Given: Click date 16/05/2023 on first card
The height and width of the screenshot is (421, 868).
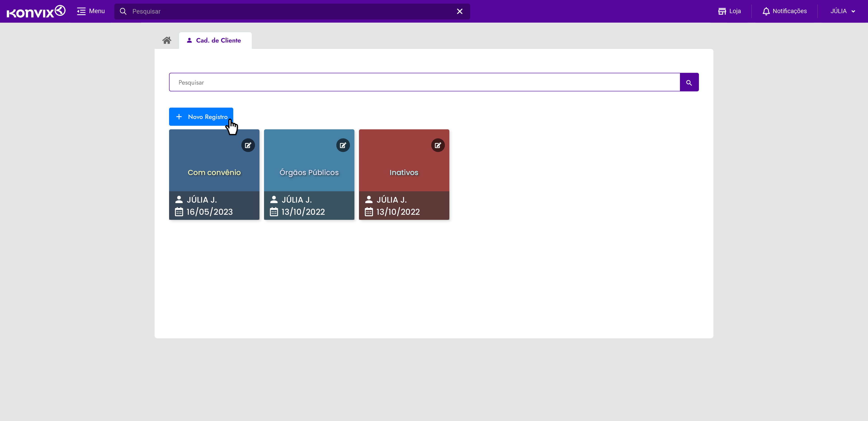Looking at the screenshot, I should [209, 212].
